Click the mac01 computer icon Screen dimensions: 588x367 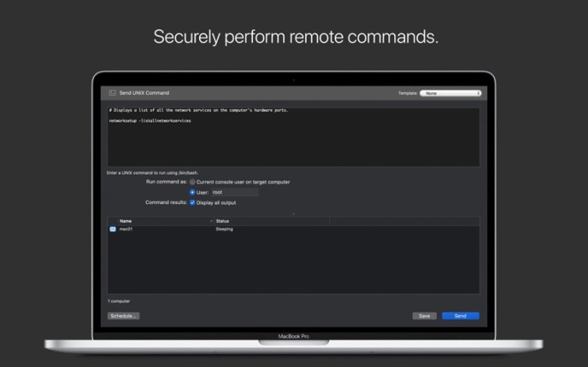point(113,228)
